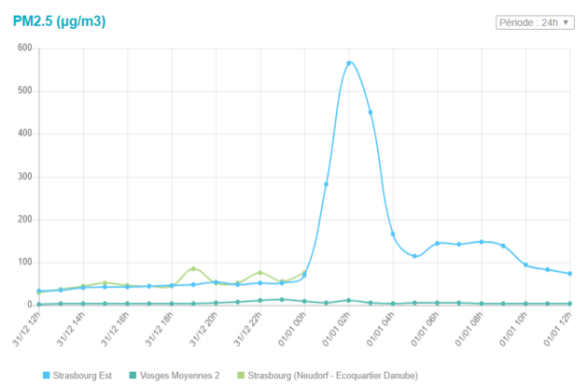Click blue data point at 01/01 08h
The width and height of the screenshot is (588, 385).
(x=482, y=242)
